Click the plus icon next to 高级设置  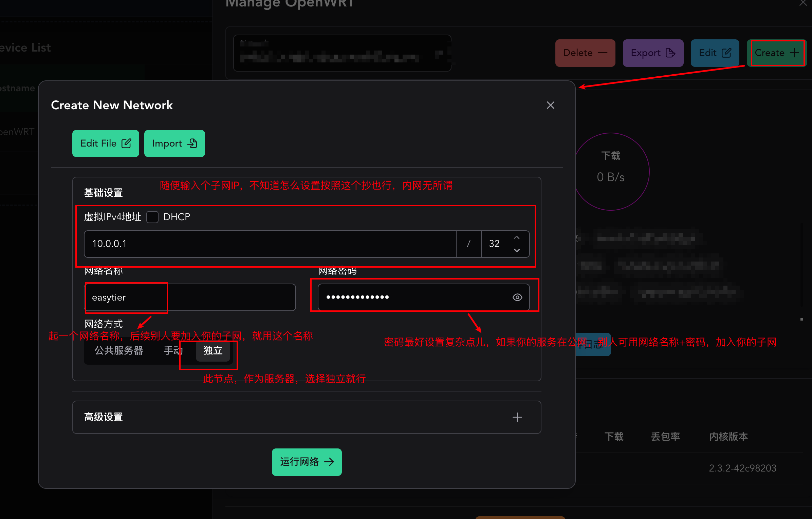pos(517,417)
